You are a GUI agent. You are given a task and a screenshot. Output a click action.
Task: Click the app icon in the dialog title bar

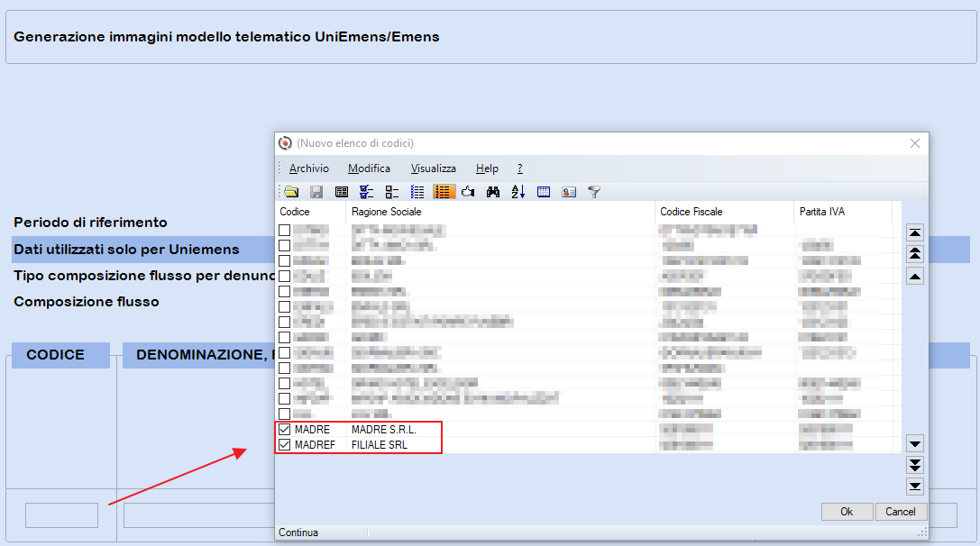(285, 143)
